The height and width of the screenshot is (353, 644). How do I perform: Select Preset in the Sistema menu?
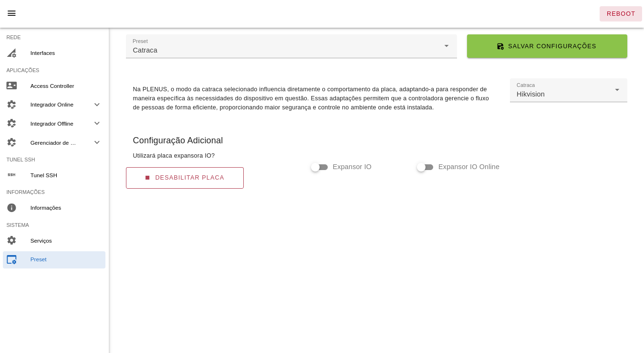pos(38,259)
